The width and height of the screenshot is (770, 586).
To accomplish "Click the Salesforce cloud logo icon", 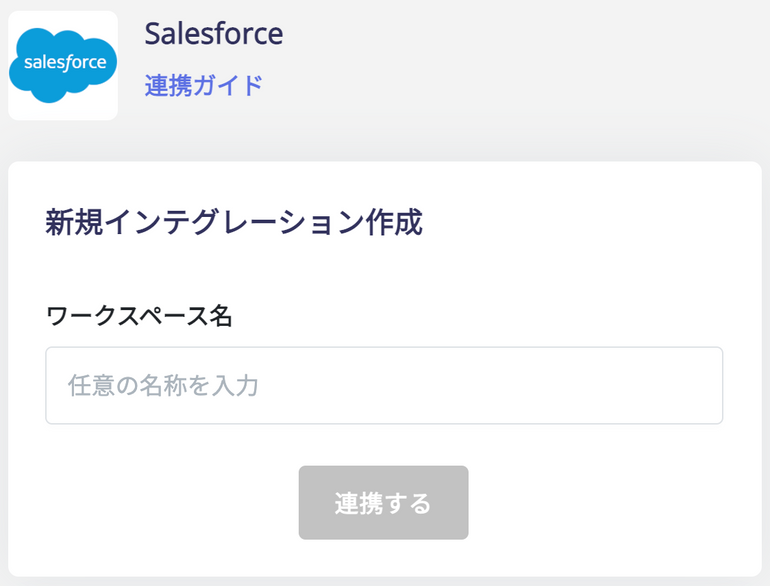I will pos(63,65).
